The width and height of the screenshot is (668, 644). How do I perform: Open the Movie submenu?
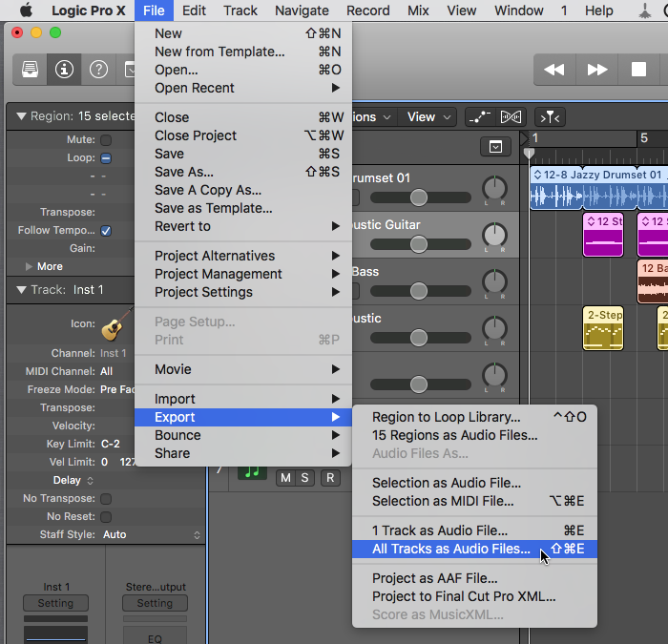[x=243, y=369]
